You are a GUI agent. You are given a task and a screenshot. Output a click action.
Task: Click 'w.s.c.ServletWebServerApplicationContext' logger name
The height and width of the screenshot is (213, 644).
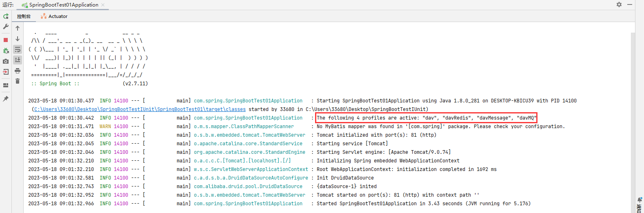[251, 169]
